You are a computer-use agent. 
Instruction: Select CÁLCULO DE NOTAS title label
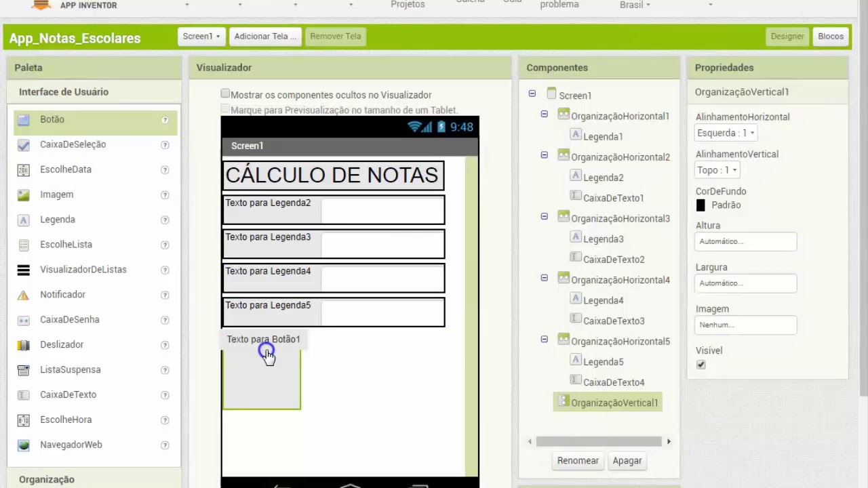[x=332, y=176]
